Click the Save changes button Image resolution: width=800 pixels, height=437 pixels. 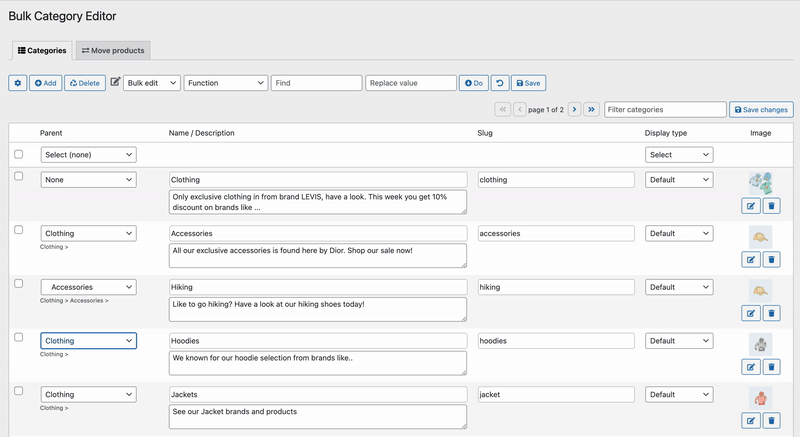coord(761,109)
